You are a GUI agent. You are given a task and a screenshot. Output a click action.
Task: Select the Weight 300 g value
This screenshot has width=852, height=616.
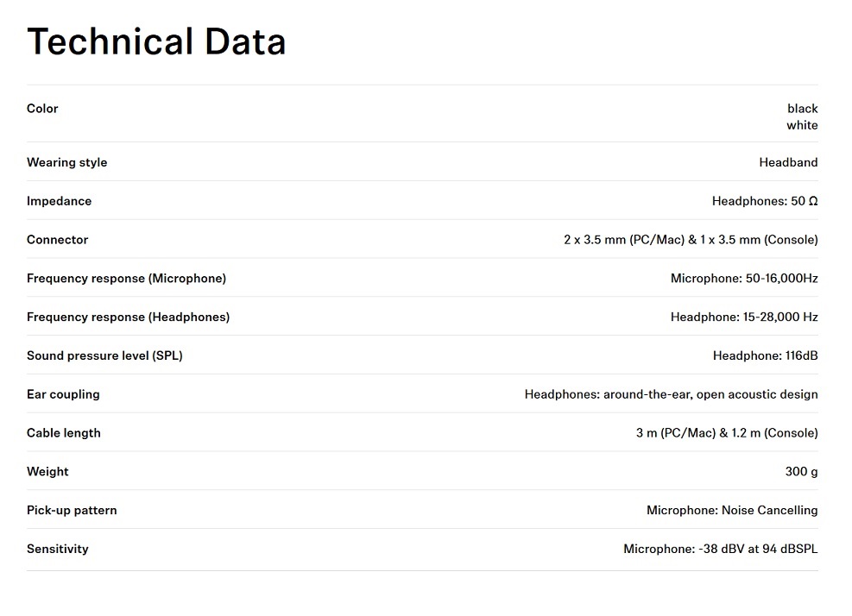(801, 472)
